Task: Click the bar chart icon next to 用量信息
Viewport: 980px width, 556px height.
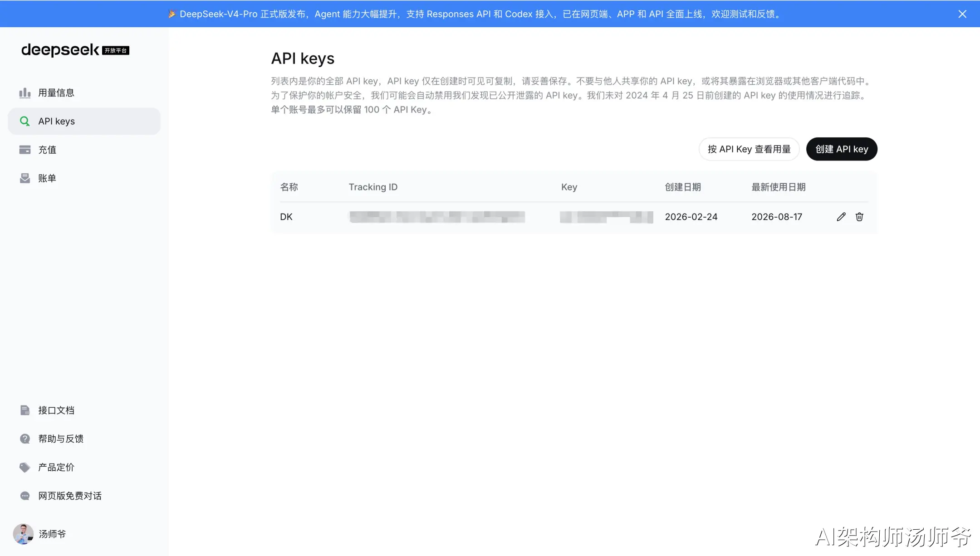Action: (x=25, y=93)
